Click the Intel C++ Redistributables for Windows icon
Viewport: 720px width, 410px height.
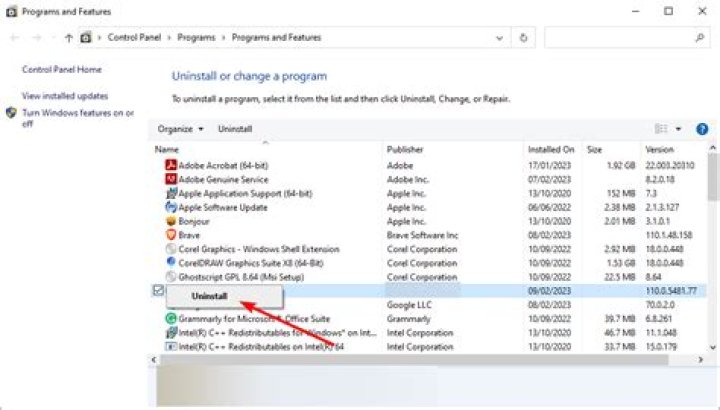click(x=171, y=332)
